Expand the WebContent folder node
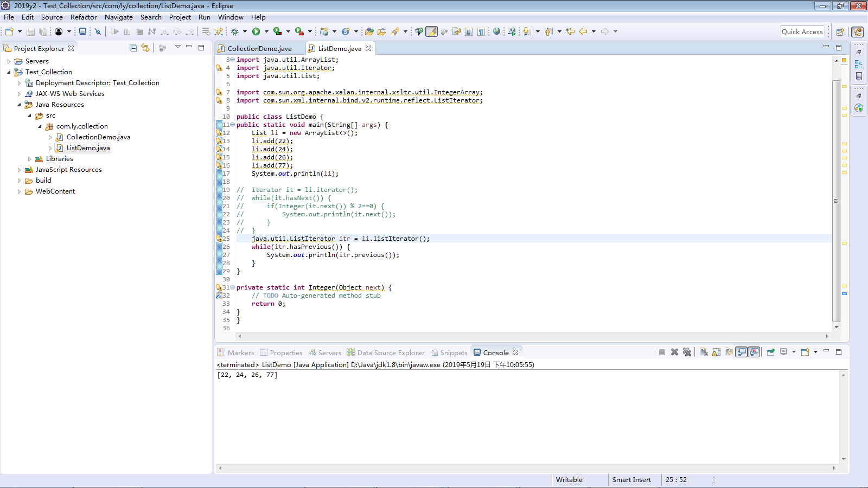Viewport: 868px width, 488px height. [19, 191]
